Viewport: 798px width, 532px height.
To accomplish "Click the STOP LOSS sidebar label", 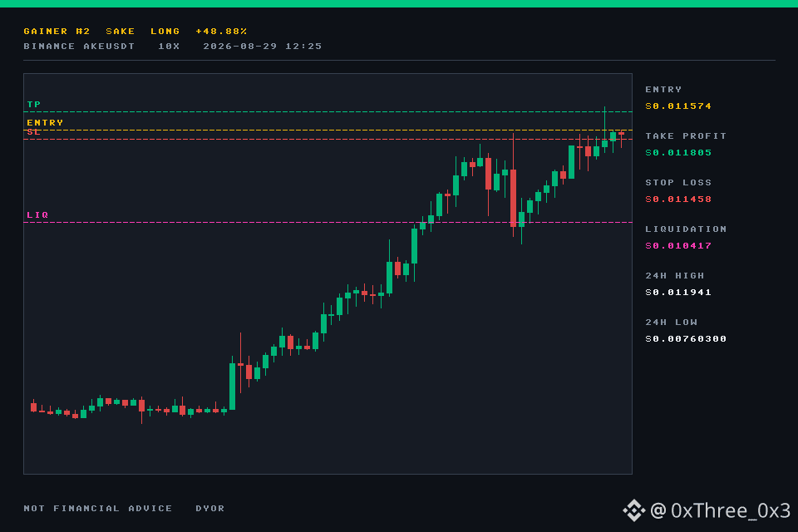I will (678, 182).
